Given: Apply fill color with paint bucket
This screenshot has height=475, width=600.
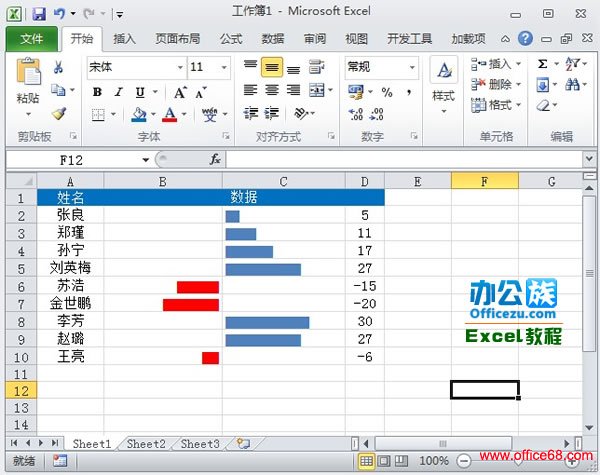Looking at the screenshot, I should (139, 114).
